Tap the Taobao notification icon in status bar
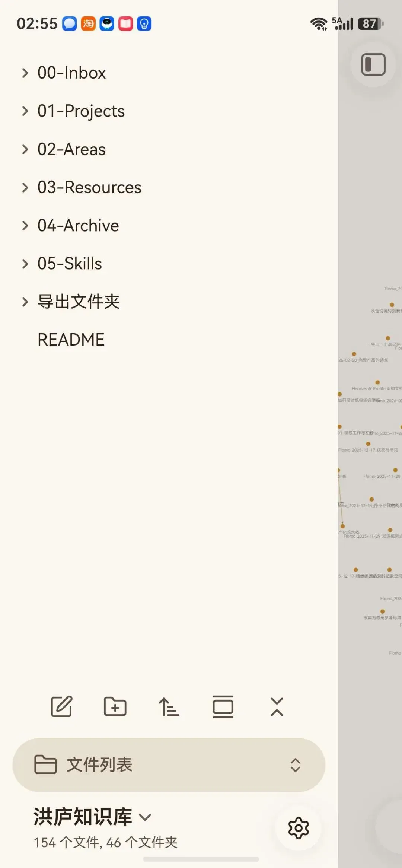402x868 pixels. [x=88, y=24]
